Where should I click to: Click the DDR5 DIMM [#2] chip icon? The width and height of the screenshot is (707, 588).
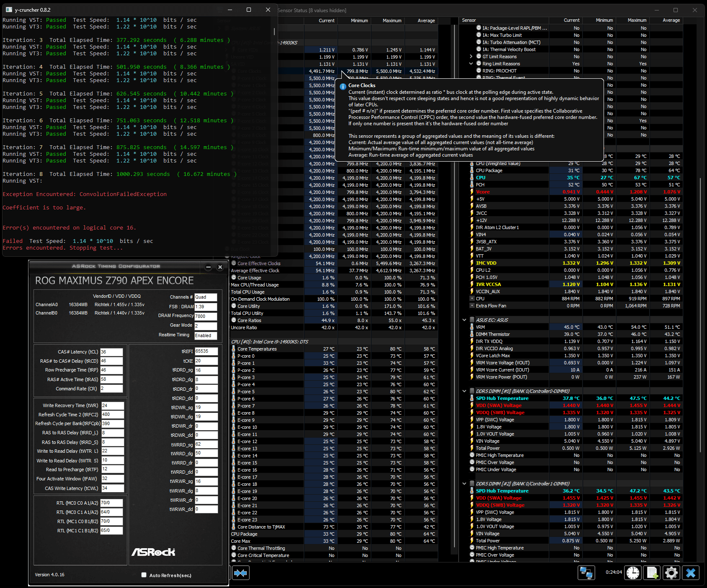[472, 484]
